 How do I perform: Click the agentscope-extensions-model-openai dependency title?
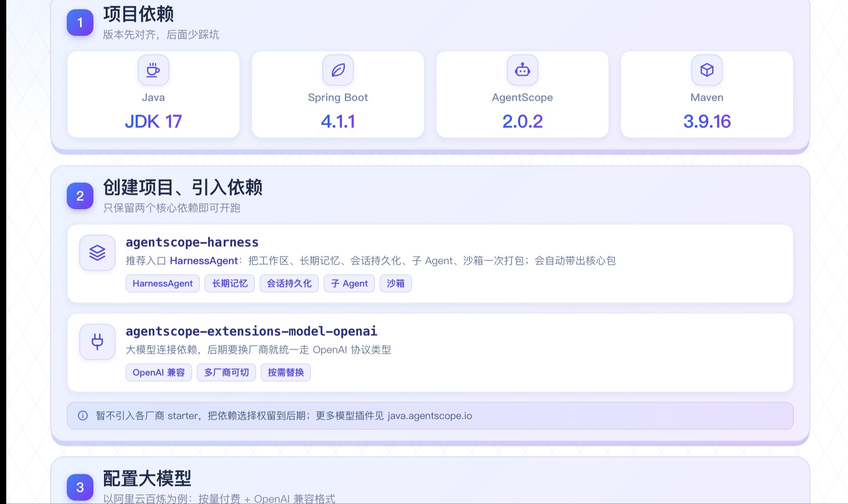click(x=251, y=331)
